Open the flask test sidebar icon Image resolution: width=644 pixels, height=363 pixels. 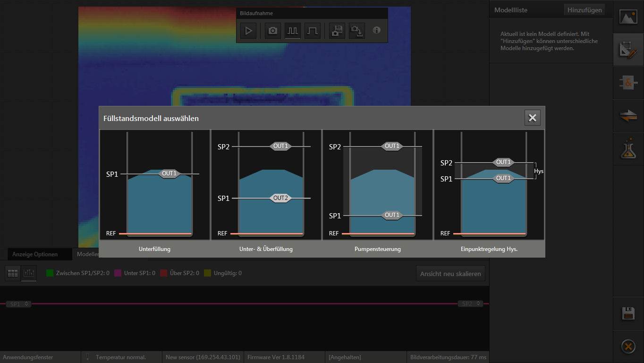coord(628,149)
